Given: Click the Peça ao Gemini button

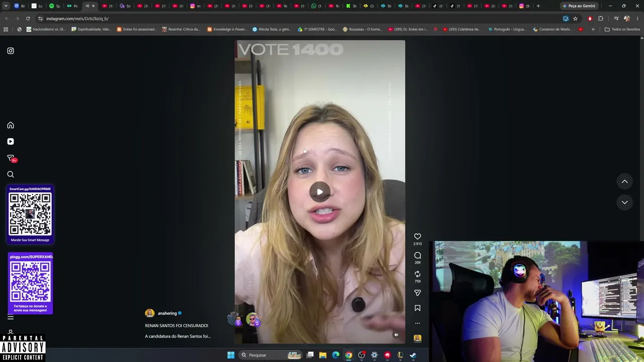Looking at the screenshot, I should (579, 6).
